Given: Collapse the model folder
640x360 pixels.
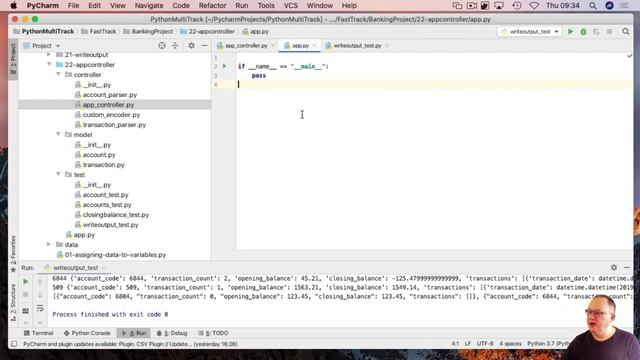Looking at the screenshot, I should [58, 134].
